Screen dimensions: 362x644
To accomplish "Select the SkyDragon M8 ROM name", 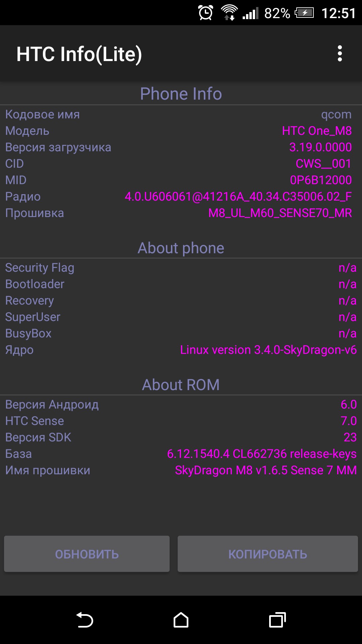I will point(265,470).
